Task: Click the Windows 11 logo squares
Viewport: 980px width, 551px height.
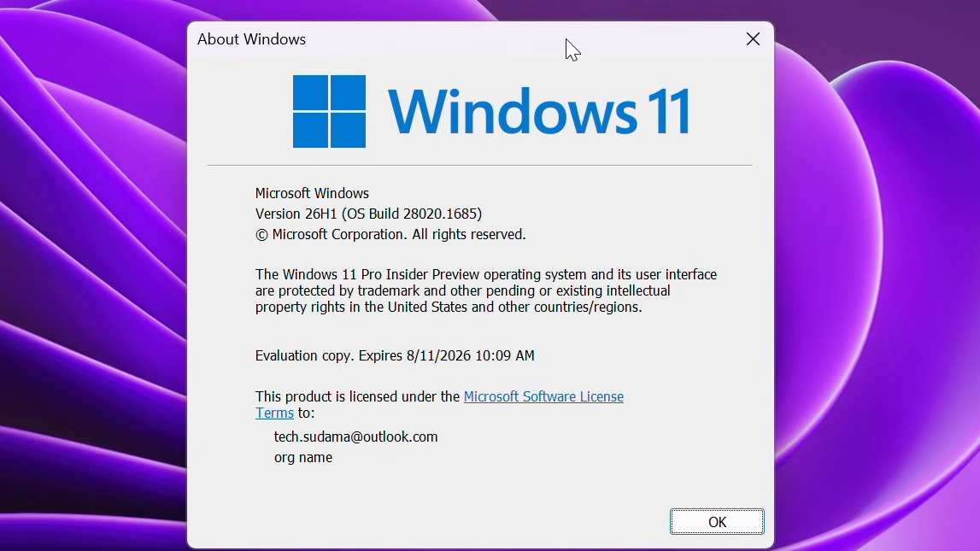Action: 330,111
